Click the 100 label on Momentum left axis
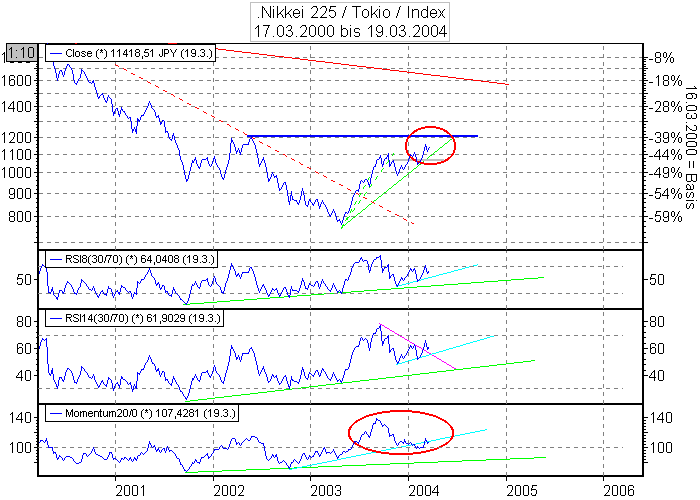 point(21,447)
